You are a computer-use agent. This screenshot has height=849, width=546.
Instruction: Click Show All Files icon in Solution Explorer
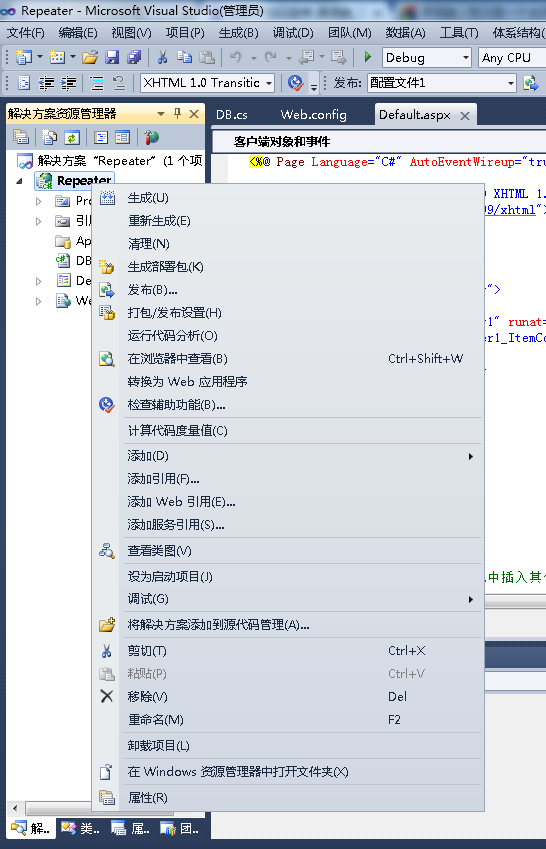(49, 137)
